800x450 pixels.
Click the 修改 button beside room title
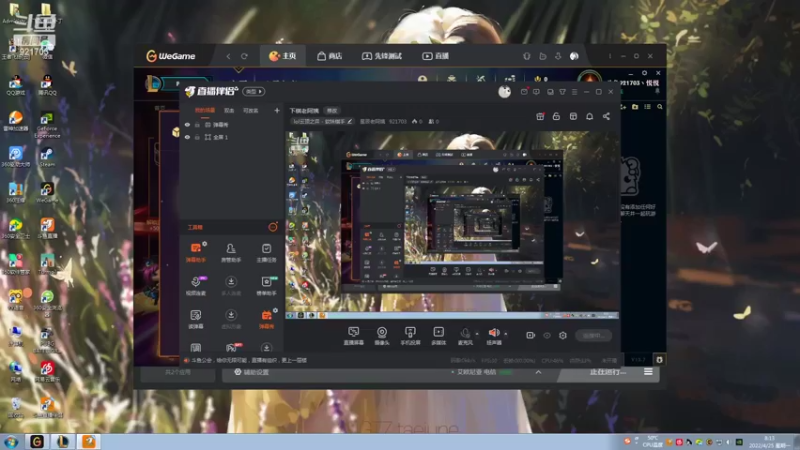[332, 111]
